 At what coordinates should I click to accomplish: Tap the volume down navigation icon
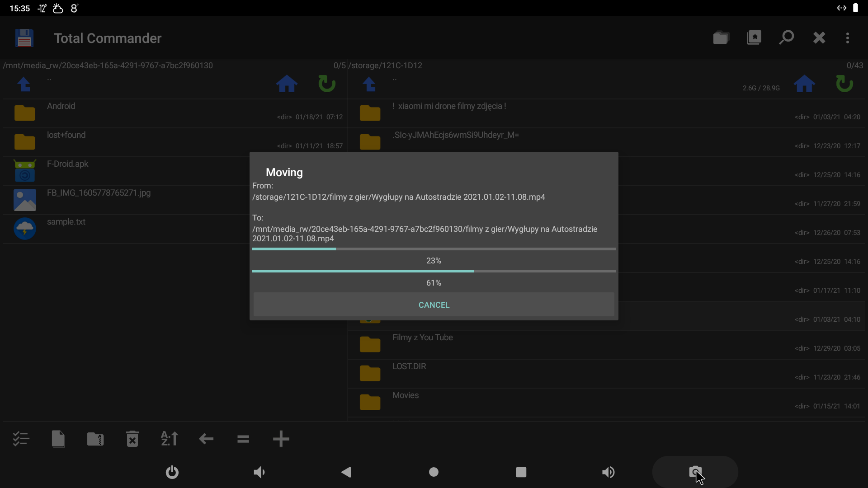(259, 472)
